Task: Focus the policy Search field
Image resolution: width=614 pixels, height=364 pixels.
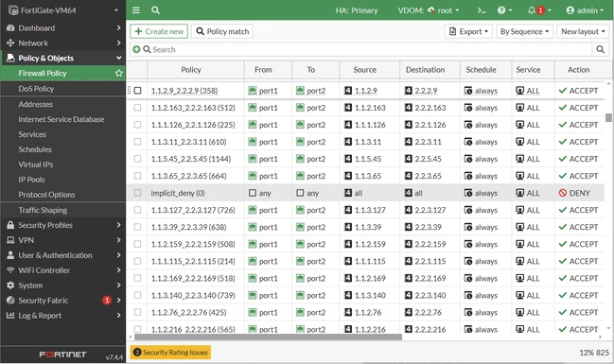Action: point(360,49)
